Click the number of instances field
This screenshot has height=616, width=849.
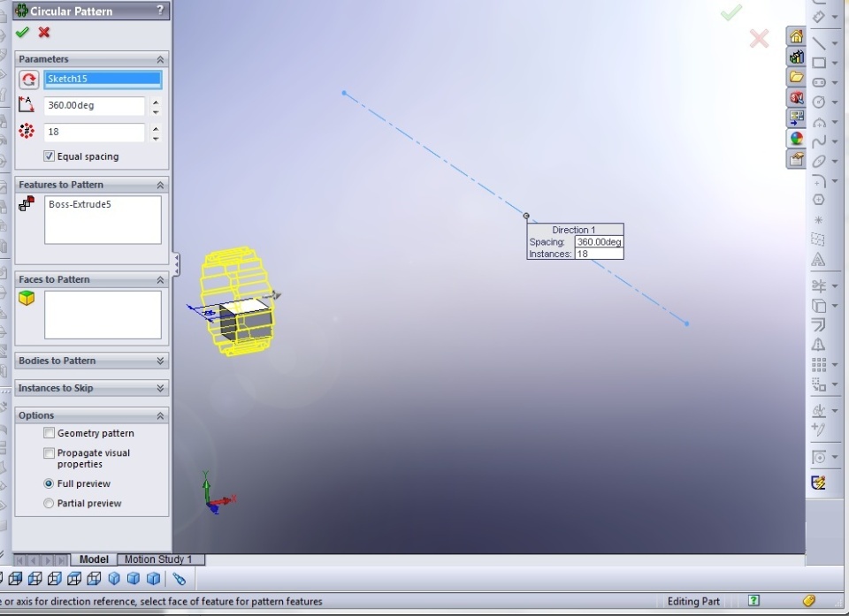[95, 132]
